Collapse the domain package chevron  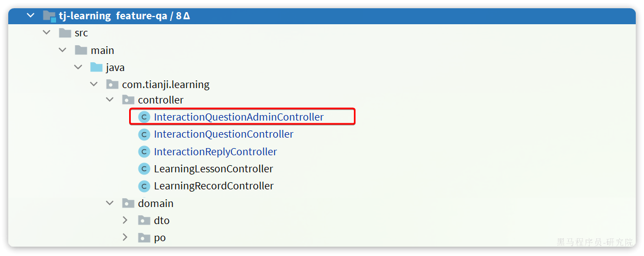[110, 203]
